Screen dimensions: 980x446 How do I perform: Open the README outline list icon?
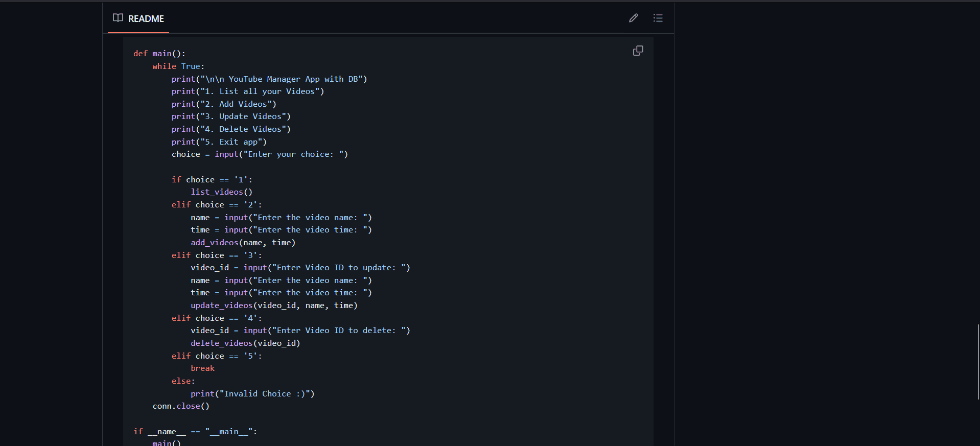coord(658,18)
